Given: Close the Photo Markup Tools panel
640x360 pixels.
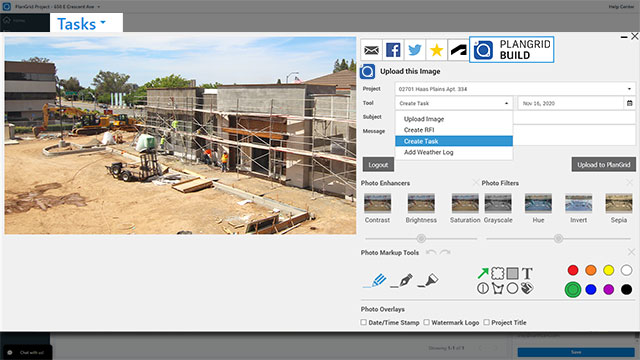Looking at the screenshot, I should (631, 252).
